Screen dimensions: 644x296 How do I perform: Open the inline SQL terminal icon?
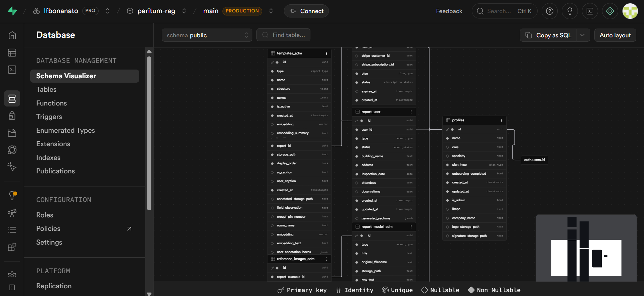[590, 11]
